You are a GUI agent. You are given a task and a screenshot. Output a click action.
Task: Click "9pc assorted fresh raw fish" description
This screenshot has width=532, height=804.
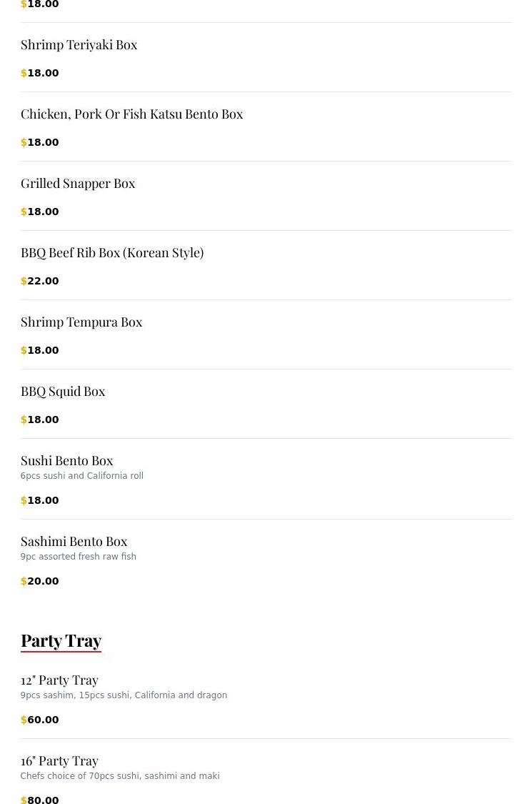(79, 556)
